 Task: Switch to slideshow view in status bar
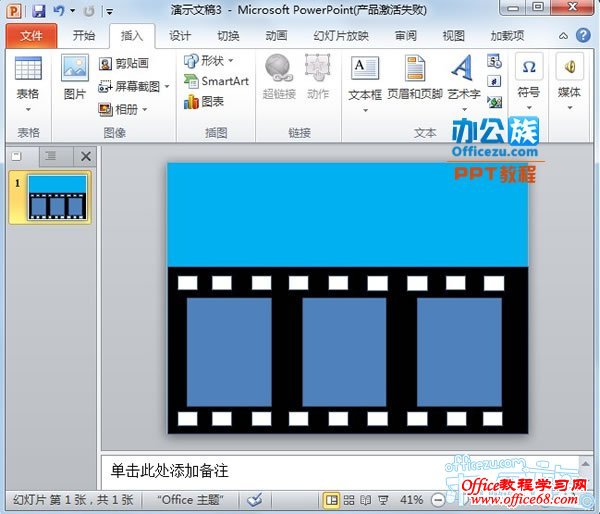tap(382, 499)
